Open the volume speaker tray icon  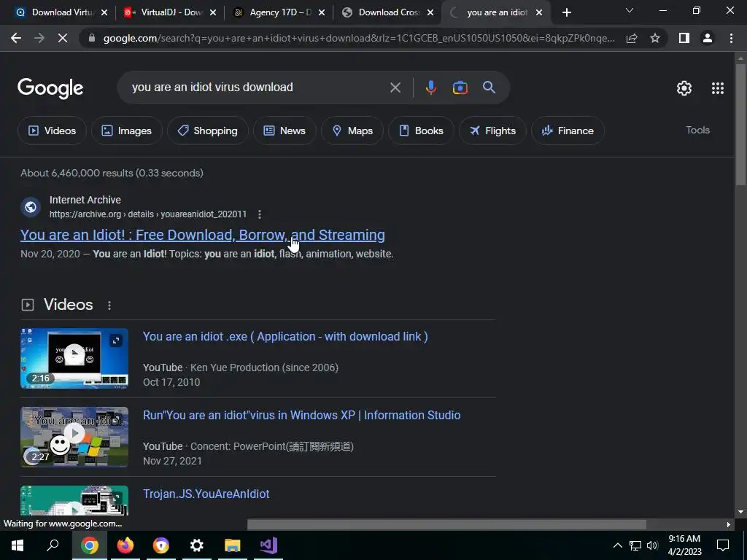coord(652,545)
